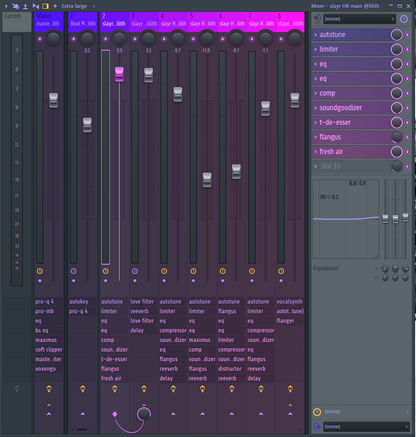Expand the soundgoodizer slot arrow

coord(316,108)
